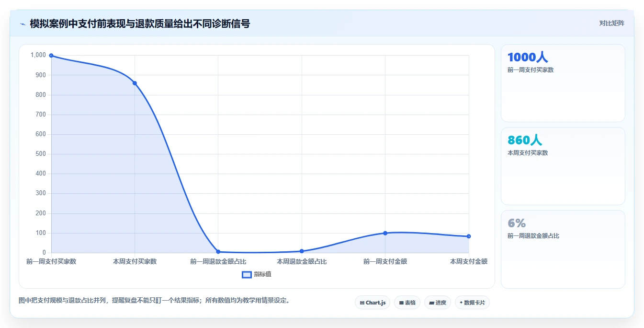Click the data point for 前一周退款金额占比
This screenshot has width=644, height=328.
[218, 252]
